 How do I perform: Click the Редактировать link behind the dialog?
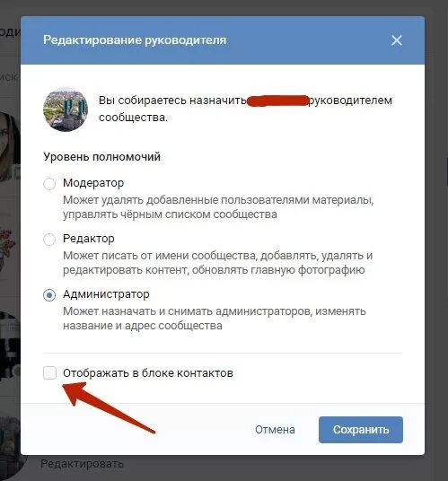(x=82, y=464)
